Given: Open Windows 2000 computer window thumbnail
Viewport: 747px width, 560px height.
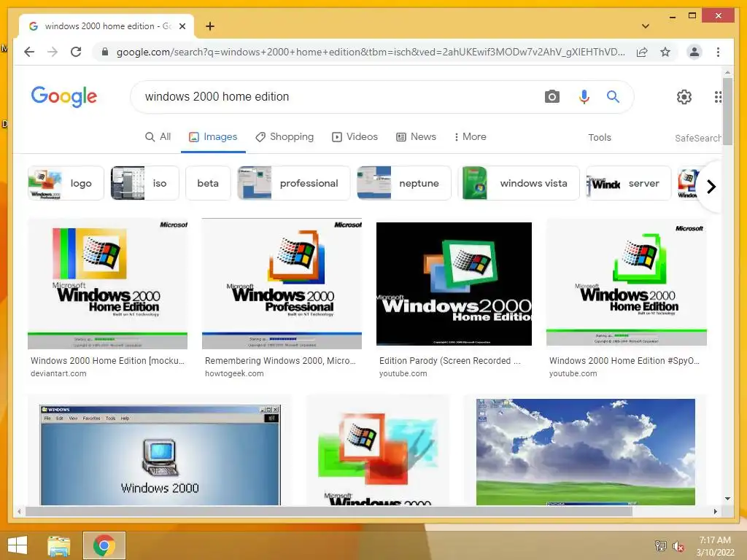Looking at the screenshot, I should (x=160, y=455).
